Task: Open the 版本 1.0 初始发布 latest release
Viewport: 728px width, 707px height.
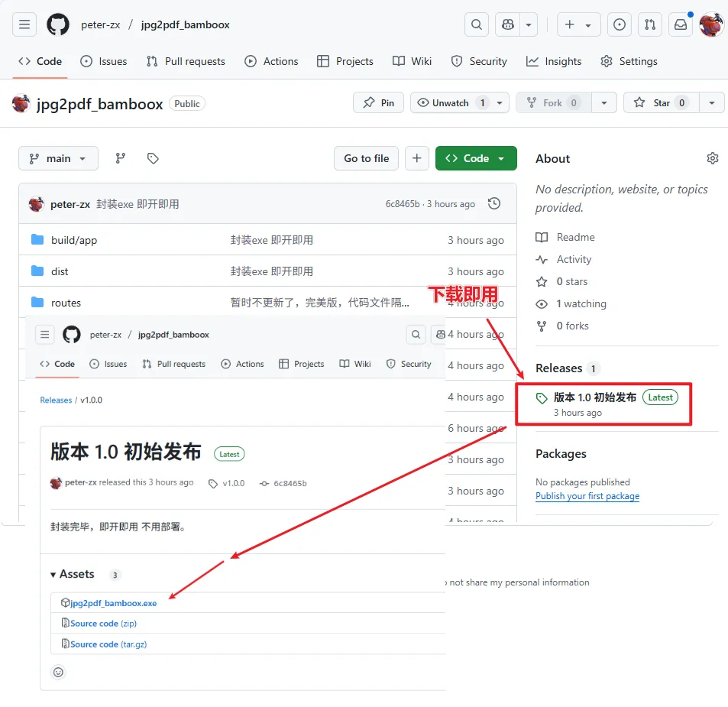Action: pyautogui.click(x=594, y=397)
